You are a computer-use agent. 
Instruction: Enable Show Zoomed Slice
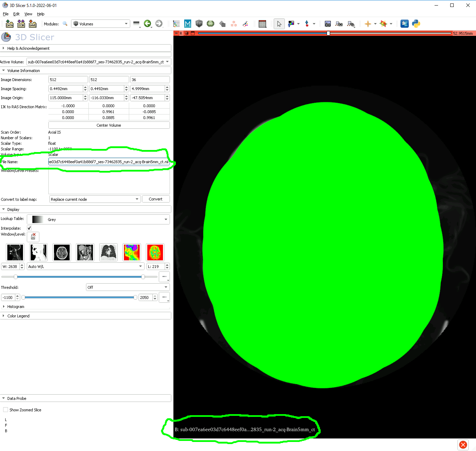tap(6, 410)
